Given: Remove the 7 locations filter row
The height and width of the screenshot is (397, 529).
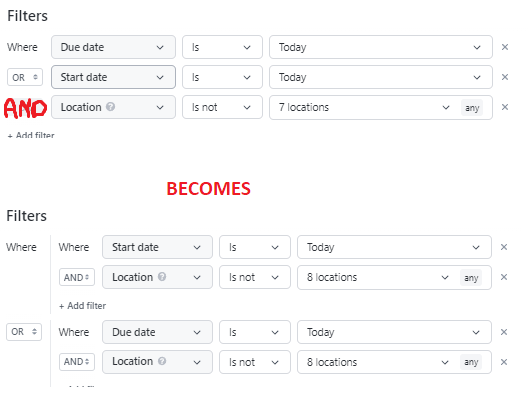Looking at the screenshot, I should click(x=505, y=107).
